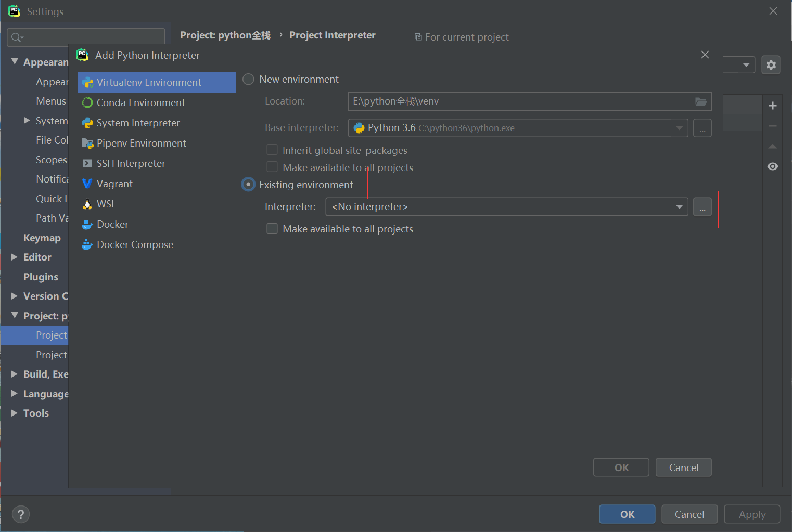Click the eye icon for early releases
The image size is (792, 532).
coord(773,166)
